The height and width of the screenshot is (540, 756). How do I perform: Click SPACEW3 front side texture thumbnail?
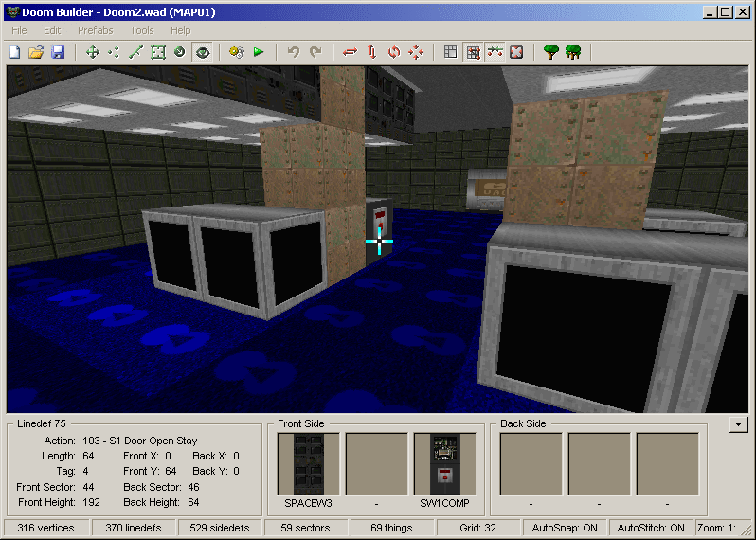click(309, 464)
